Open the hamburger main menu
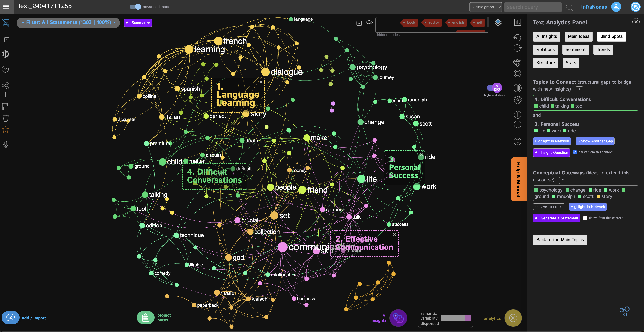644x332 pixels. tap(6, 7)
